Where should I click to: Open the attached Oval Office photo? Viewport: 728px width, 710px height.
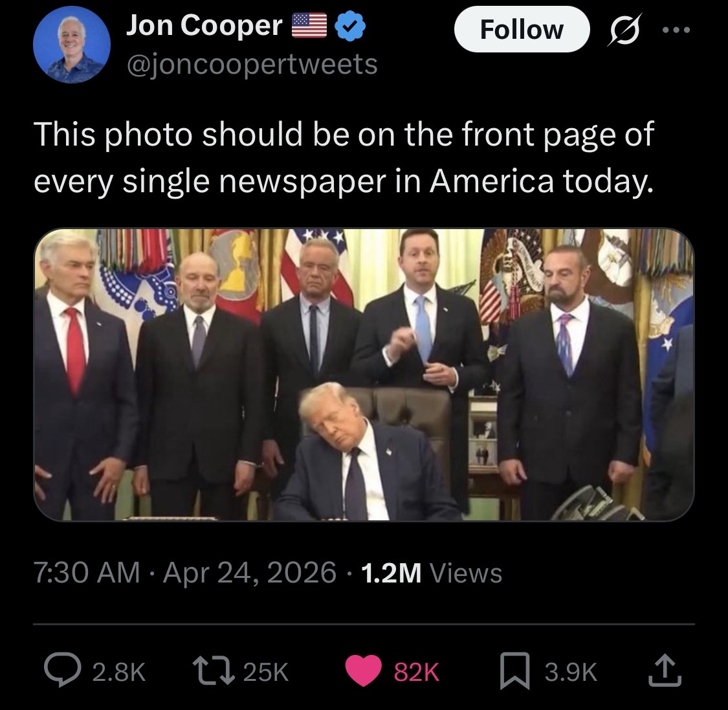coord(364,374)
